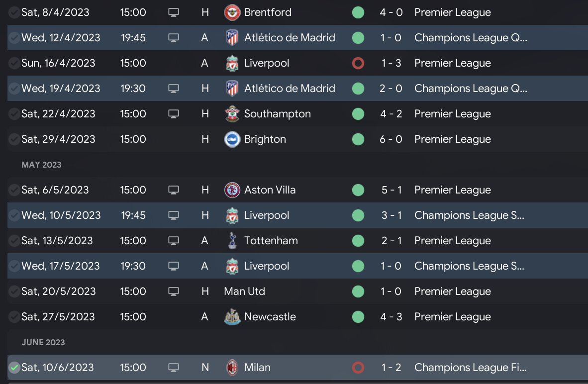Click the Aston Villa badge
Viewport: 588px width, 384px height.
pyautogui.click(x=232, y=190)
